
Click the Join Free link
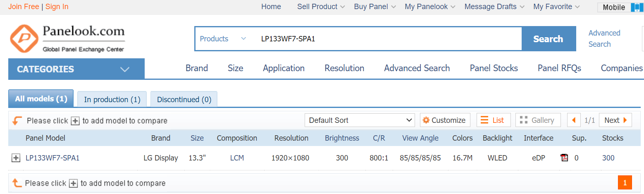[24, 7]
